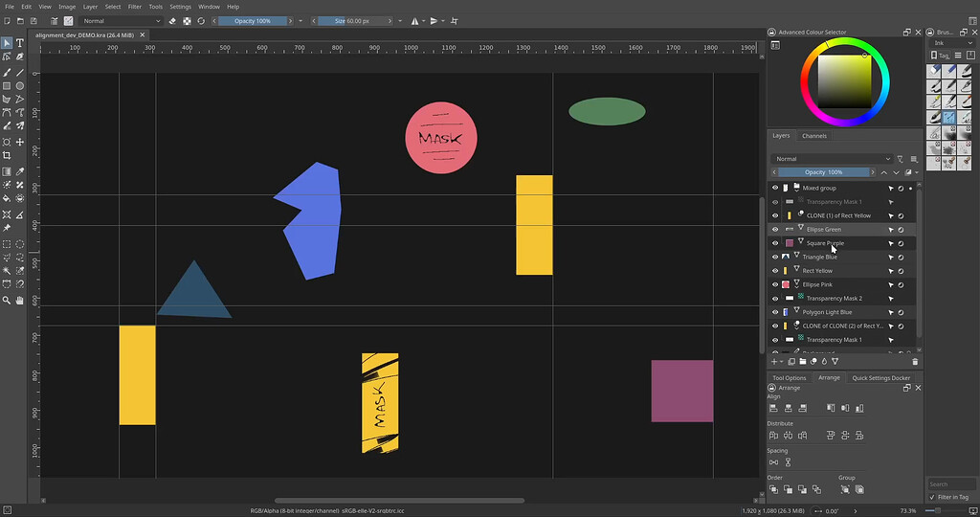980x517 pixels.
Task: Hide the Triangle Blue layer
Action: 775,257
